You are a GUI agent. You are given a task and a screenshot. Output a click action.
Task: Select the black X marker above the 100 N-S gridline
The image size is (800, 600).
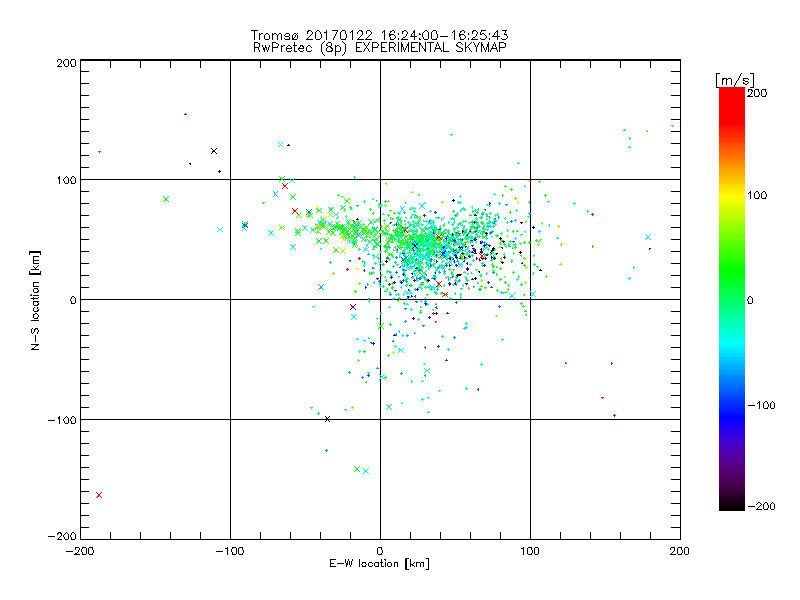tap(214, 151)
